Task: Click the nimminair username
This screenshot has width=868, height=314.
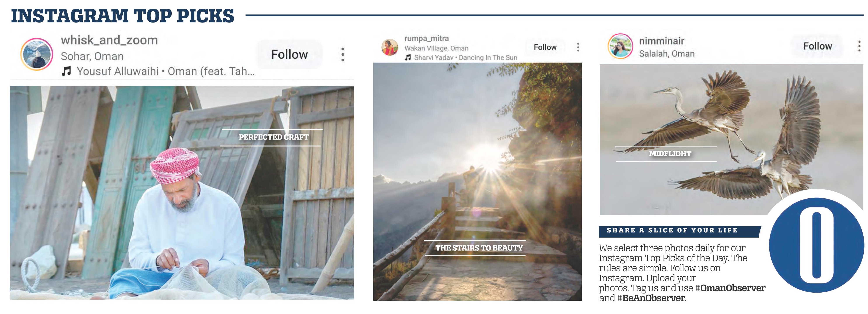Action: 662,41
